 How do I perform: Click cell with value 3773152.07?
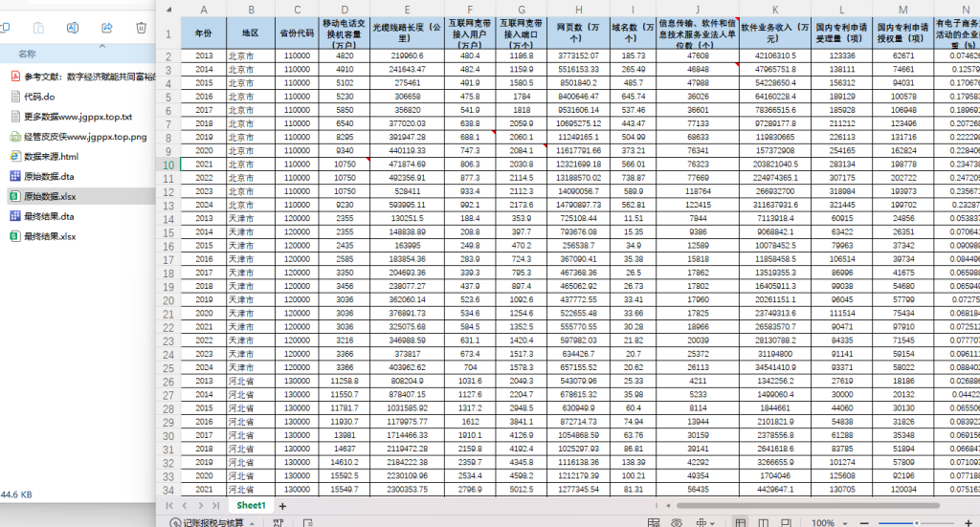click(579, 55)
